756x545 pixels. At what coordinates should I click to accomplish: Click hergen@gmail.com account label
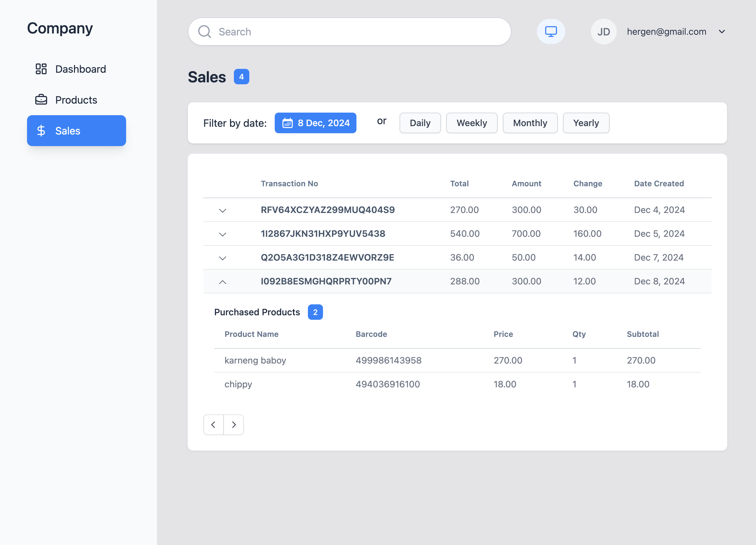click(666, 32)
